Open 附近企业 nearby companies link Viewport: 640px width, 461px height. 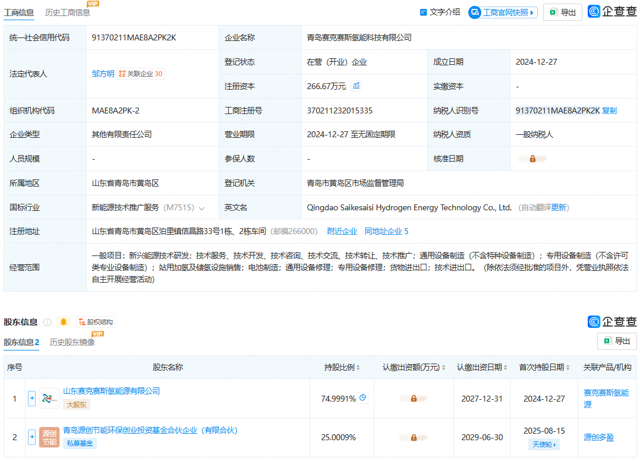[342, 232]
